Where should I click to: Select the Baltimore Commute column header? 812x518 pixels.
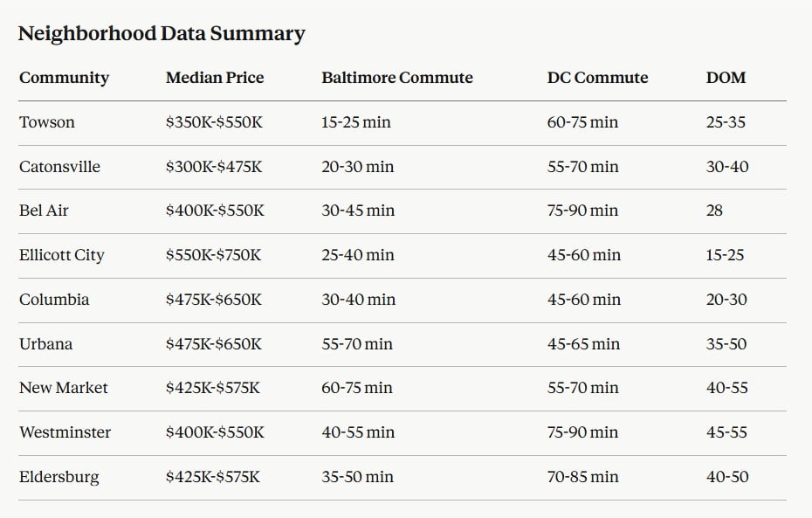(397, 78)
